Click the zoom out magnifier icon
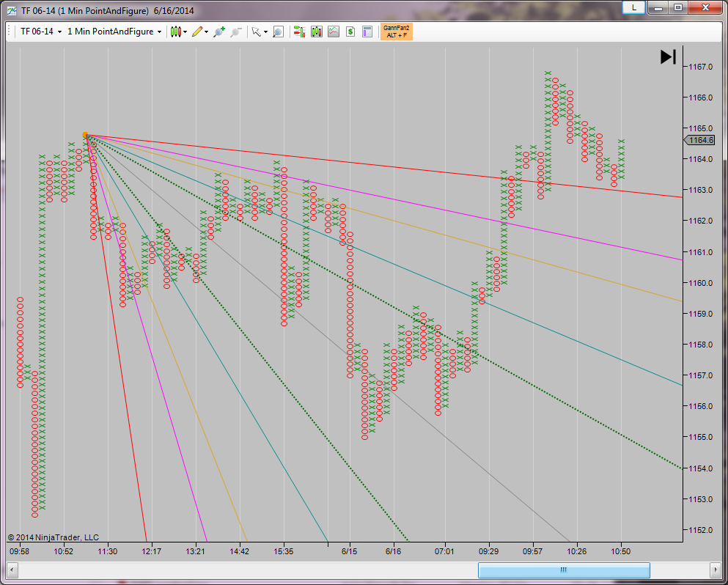The image size is (728, 585). [236, 32]
